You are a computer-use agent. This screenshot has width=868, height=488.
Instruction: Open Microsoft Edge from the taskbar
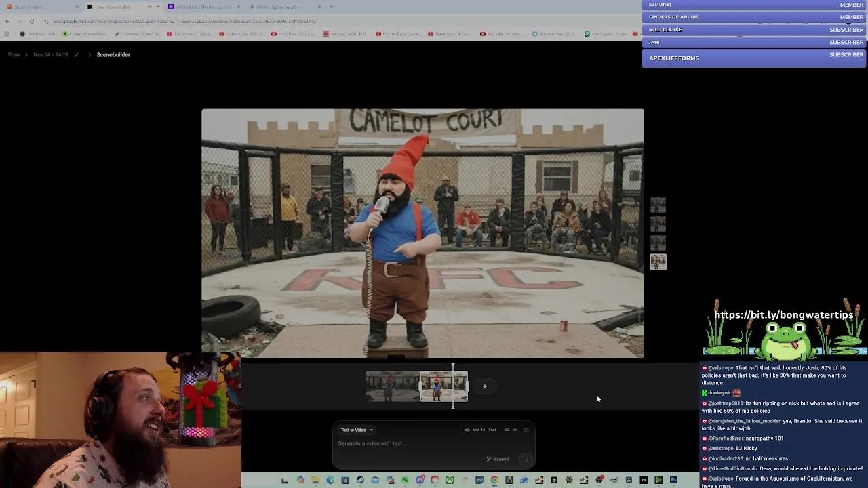(330, 480)
